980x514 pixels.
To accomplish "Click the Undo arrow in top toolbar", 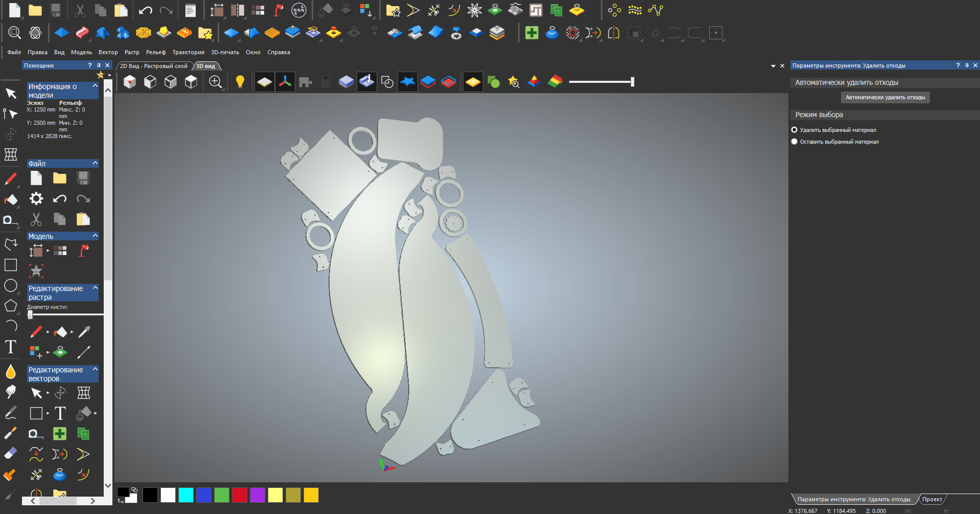I will click(x=145, y=10).
